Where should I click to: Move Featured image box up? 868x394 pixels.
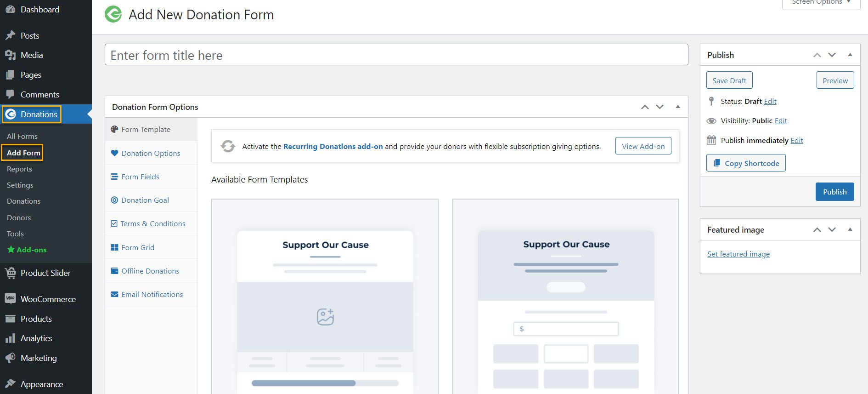[817, 229]
